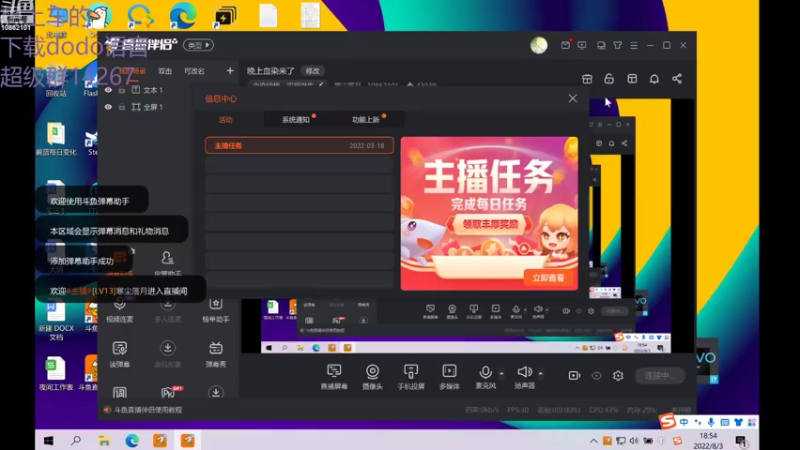Select the 双击 scene tab

click(x=165, y=71)
